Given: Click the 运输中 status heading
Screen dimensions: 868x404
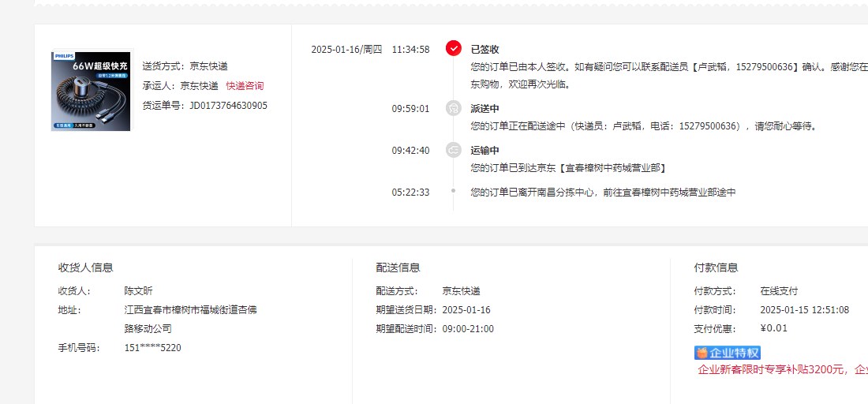Looking at the screenshot, I should pyautogui.click(x=485, y=150).
